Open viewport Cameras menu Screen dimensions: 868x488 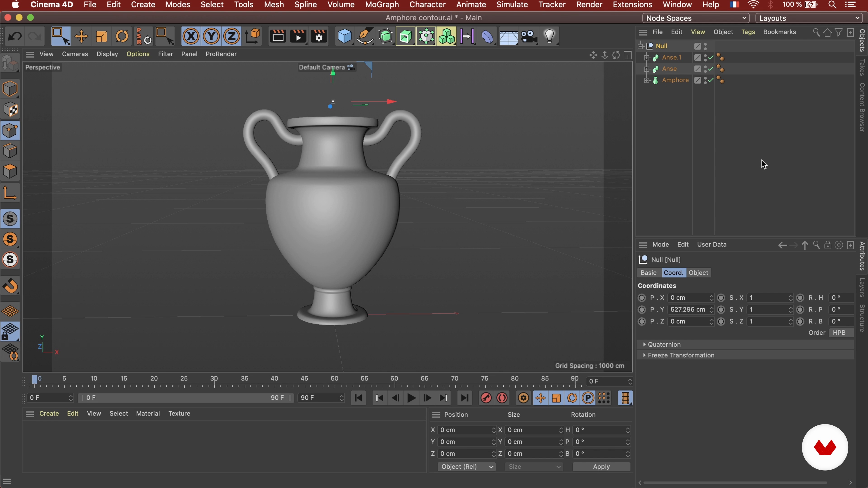click(75, 54)
